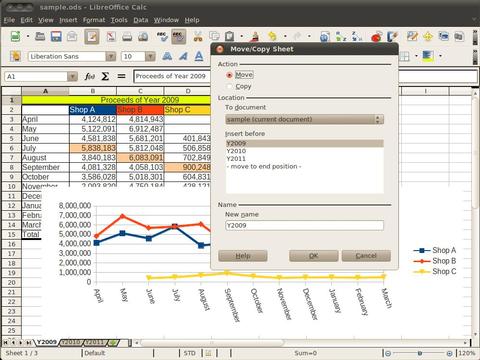Image resolution: width=480 pixels, height=360 pixels.
Task: Open the Data menu
Action: point(141,20)
